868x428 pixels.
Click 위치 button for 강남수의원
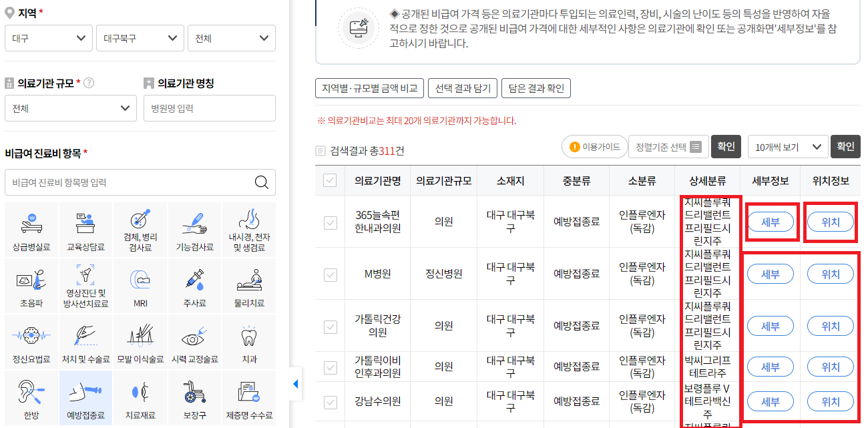pyautogui.click(x=830, y=402)
